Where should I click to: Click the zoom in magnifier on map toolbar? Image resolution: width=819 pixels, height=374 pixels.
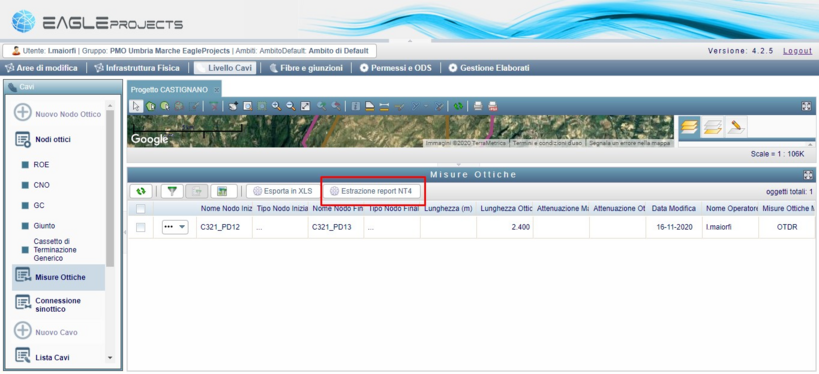[x=276, y=107]
